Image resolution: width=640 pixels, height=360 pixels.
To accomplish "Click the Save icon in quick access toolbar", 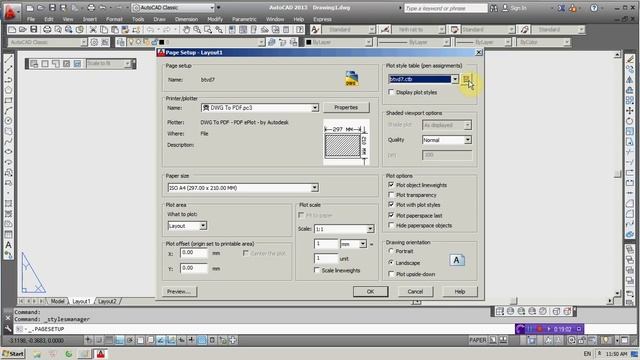I will click(x=52, y=8).
